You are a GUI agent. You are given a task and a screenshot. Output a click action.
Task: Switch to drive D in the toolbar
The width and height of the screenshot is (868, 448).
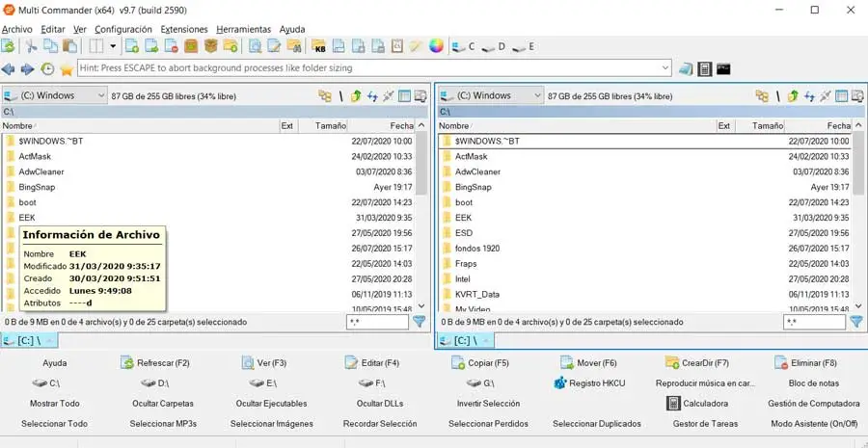click(x=494, y=47)
